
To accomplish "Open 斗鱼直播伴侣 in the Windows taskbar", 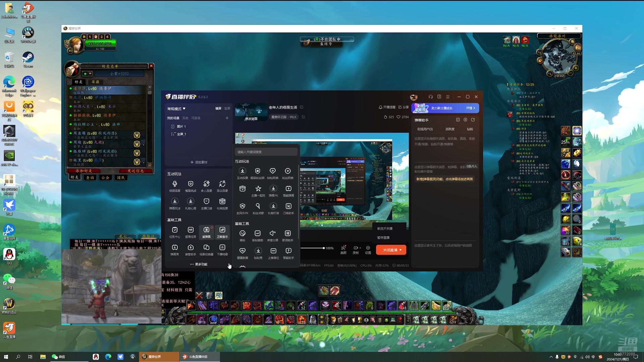I will (x=200, y=357).
